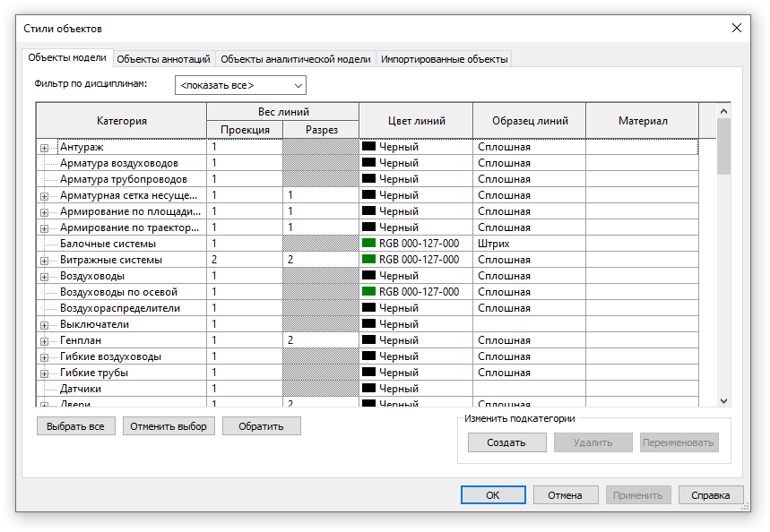Click green swatch of Витражные системы
Viewport: 770px width, 532px height.
point(368,259)
